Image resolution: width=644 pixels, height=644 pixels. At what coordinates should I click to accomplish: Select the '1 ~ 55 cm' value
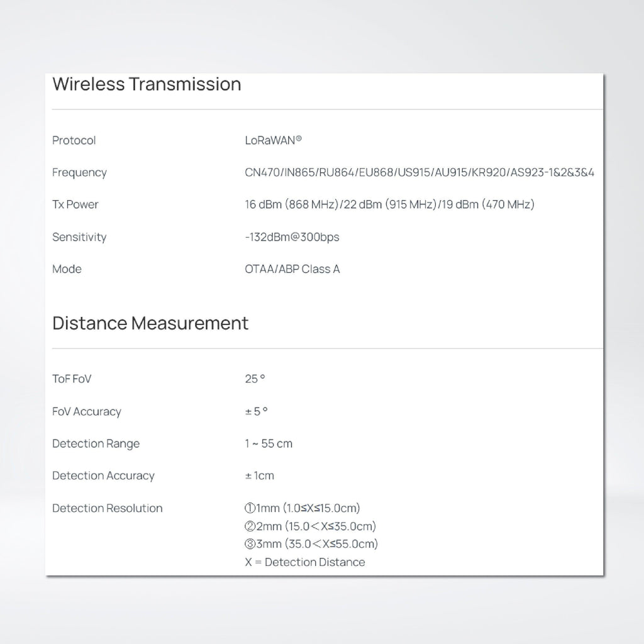[x=269, y=444]
